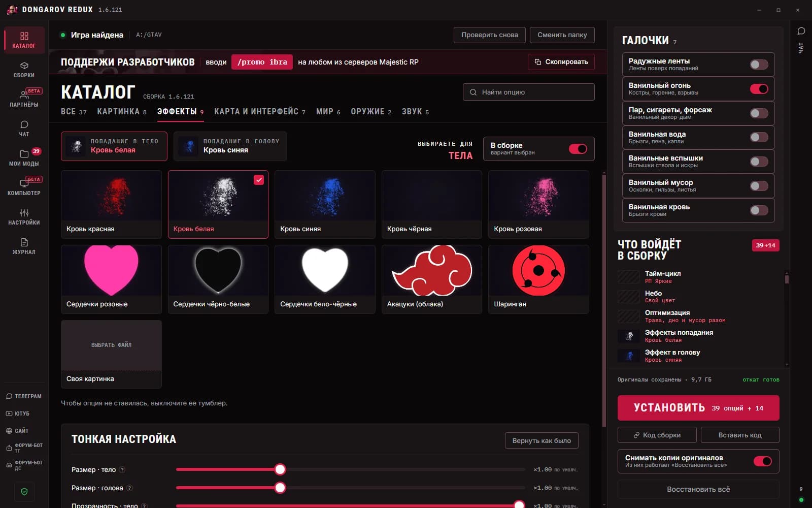Select Попадание в голову selector
Image resolution: width=812 pixels, height=508 pixels.
click(230, 146)
